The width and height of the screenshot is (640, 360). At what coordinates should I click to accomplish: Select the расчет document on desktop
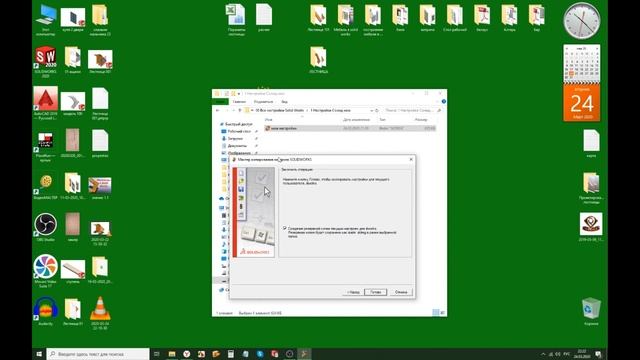pos(264,18)
